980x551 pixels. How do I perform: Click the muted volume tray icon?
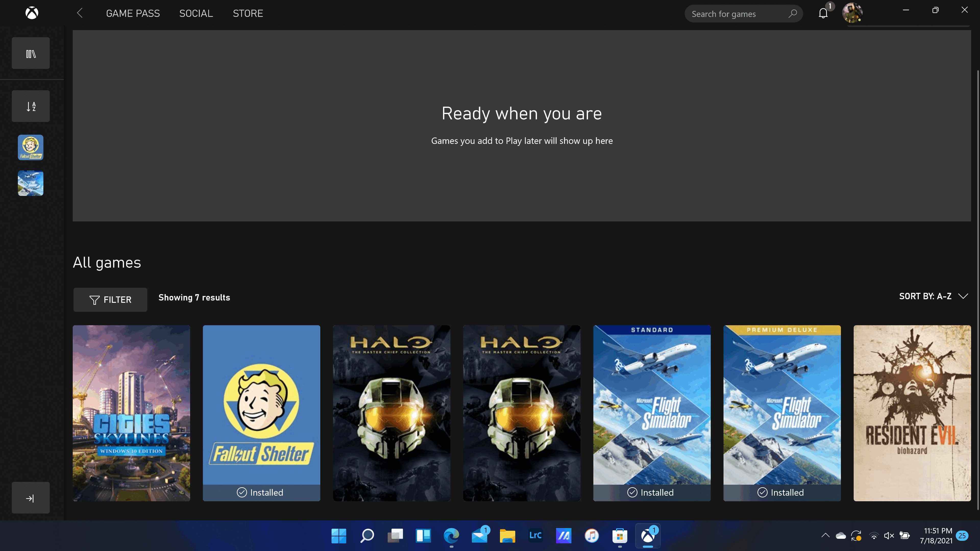tap(889, 536)
